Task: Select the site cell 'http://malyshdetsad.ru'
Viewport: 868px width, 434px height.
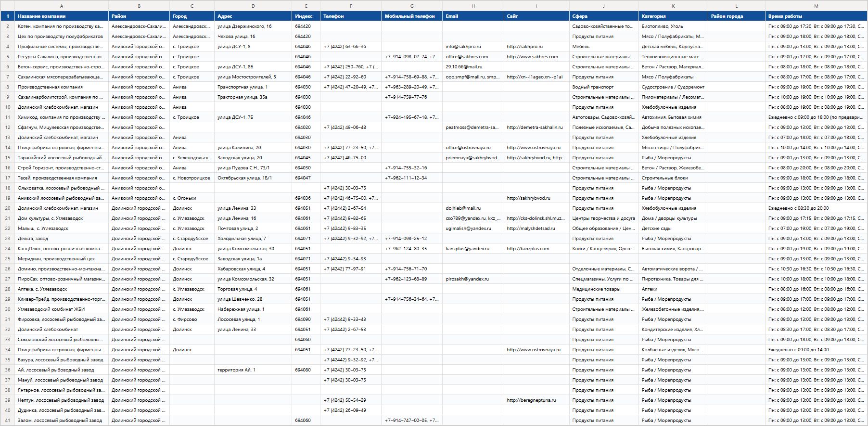Action: pyautogui.click(x=536, y=229)
